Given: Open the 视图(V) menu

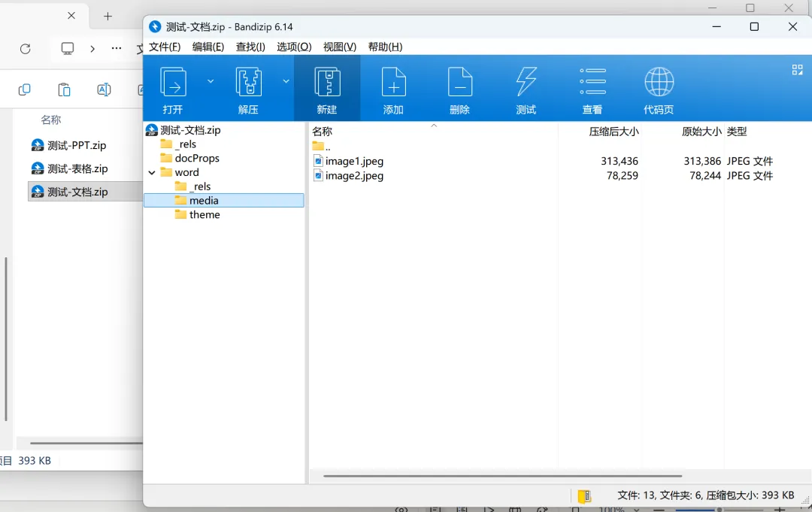Looking at the screenshot, I should tap(340, 47).
